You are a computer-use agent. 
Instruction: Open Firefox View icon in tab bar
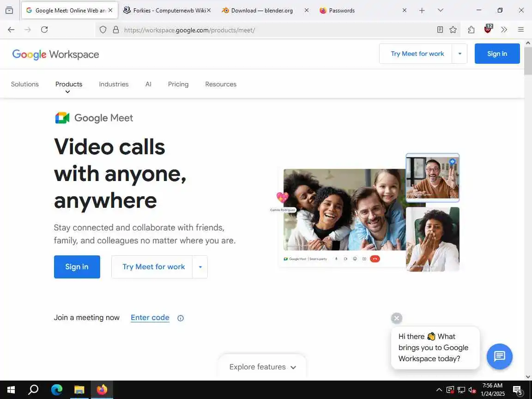[x=9, y=10]
